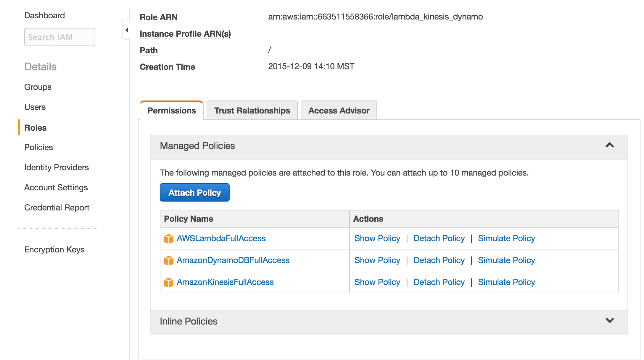Open the Trust Relationships tab
644x360 pixels.
(x=252, y=111)
